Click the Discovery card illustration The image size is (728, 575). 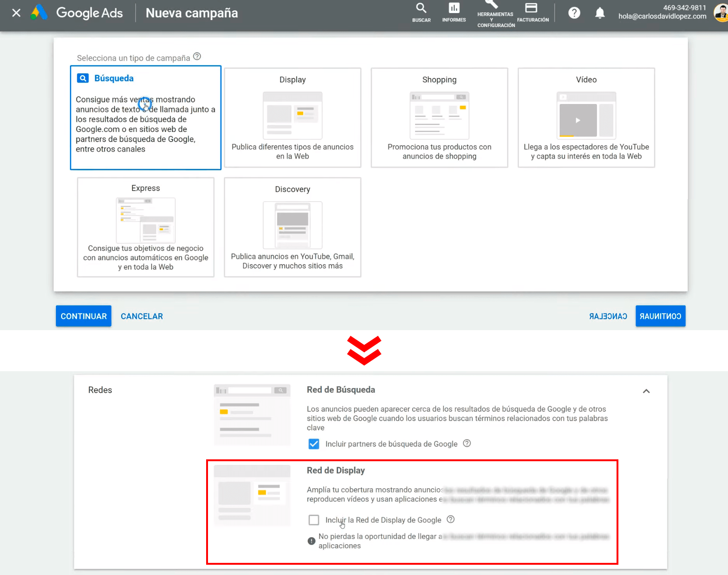click(292, 225)
